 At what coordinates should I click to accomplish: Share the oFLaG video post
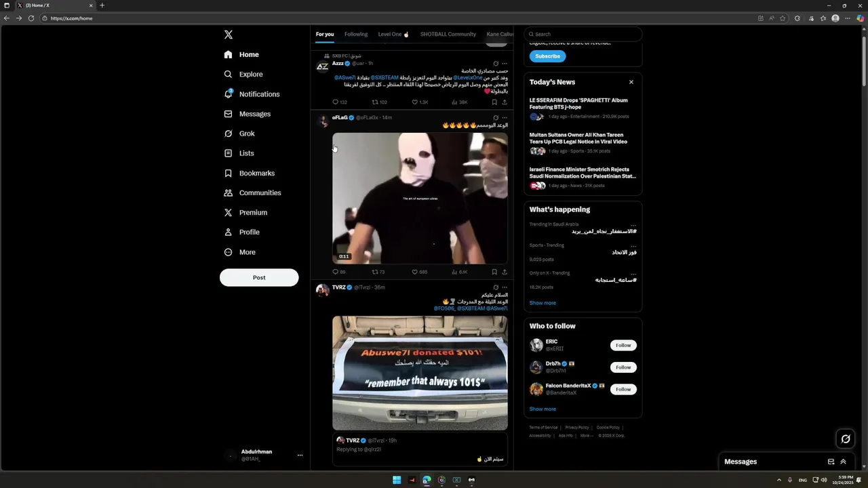click(505, 272)
